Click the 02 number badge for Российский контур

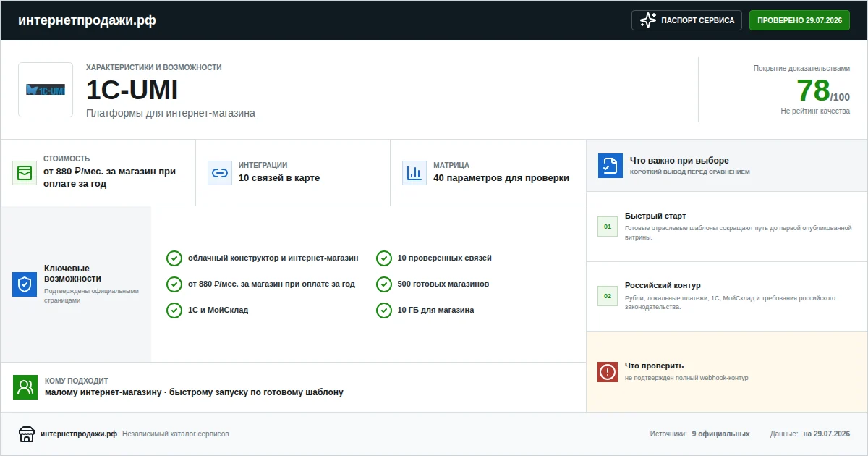coord(608,296)
